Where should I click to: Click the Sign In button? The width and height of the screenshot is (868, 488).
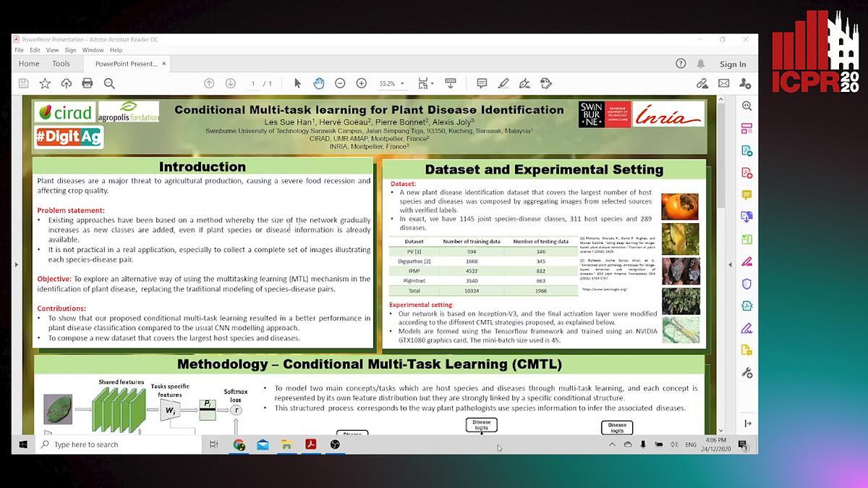[x=733, y=64]
